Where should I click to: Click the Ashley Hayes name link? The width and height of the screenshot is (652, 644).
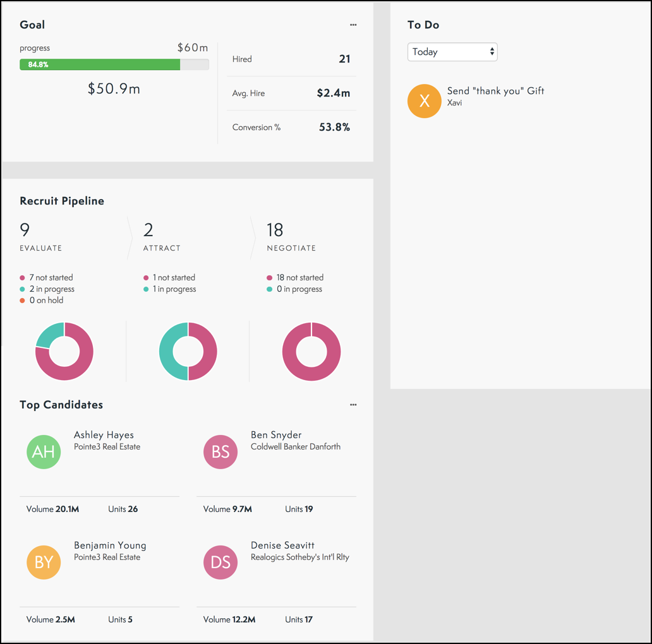click(104, 435)
